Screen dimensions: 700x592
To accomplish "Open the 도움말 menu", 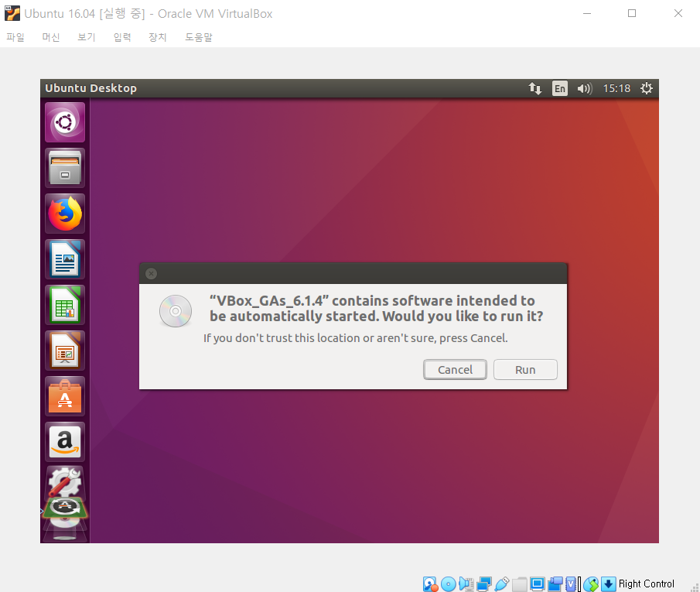I will pos(199,37).
